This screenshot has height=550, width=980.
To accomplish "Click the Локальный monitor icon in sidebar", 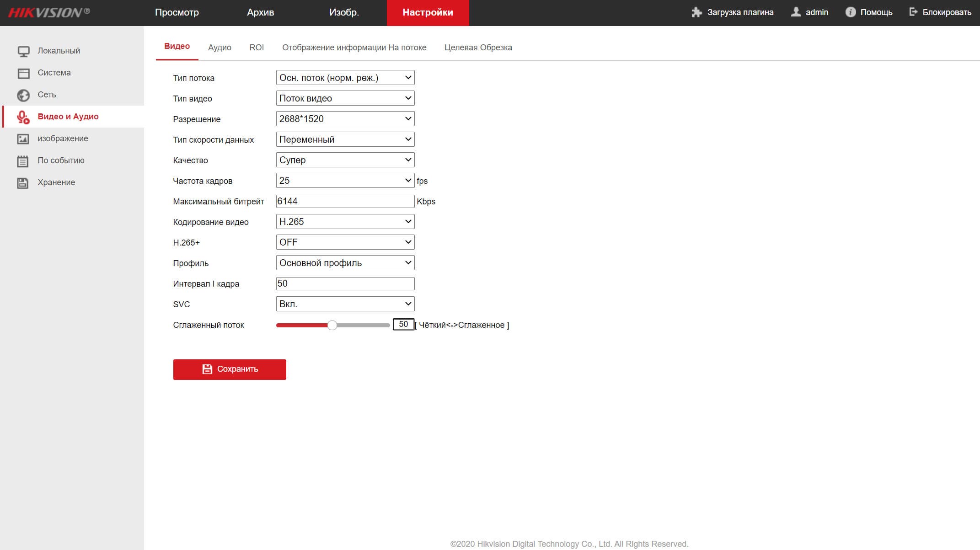I will (23, 51).
